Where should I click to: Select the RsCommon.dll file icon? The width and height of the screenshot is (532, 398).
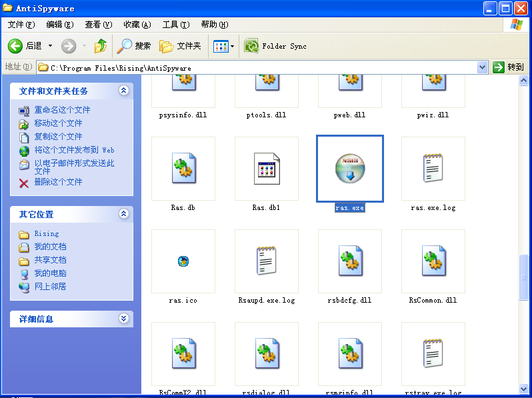433,261
